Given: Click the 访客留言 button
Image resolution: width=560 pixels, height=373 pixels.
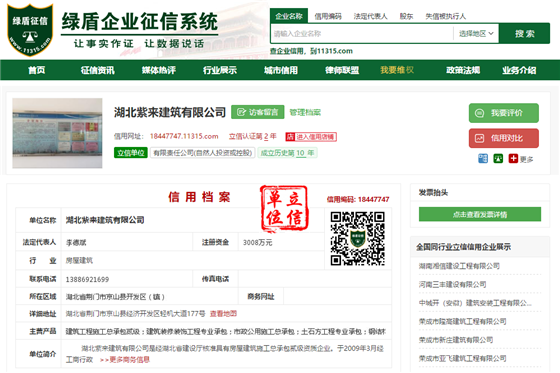Looking at the screenshot, I should point(258,112).
